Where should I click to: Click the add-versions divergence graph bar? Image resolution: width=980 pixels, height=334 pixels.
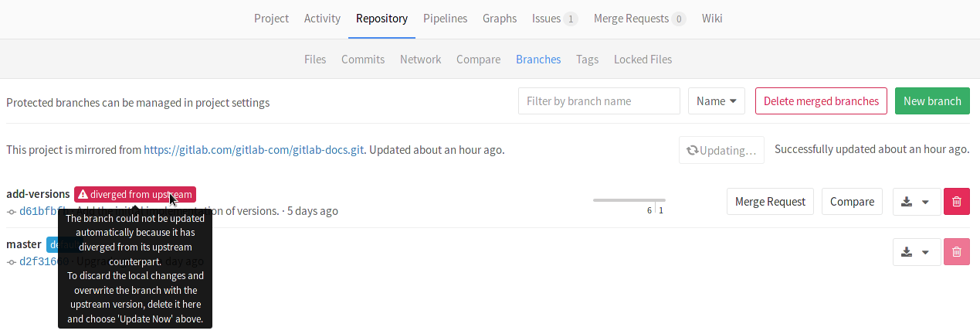point(629,200)
